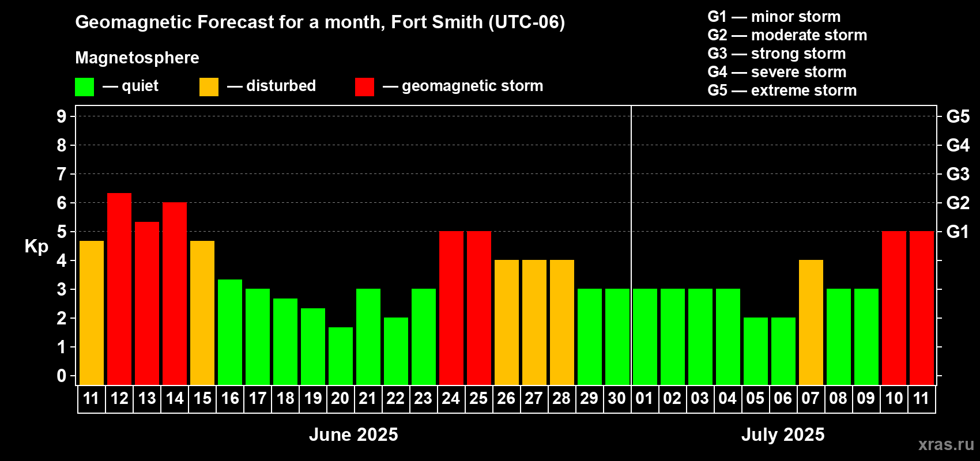Click the date label '12' under June

[119, 398]
